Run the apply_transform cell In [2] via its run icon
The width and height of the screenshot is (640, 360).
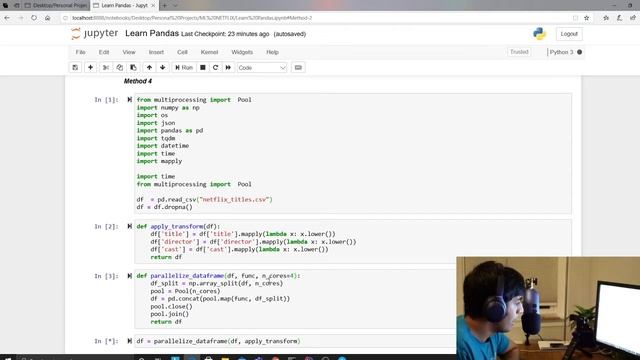point(129,226)
